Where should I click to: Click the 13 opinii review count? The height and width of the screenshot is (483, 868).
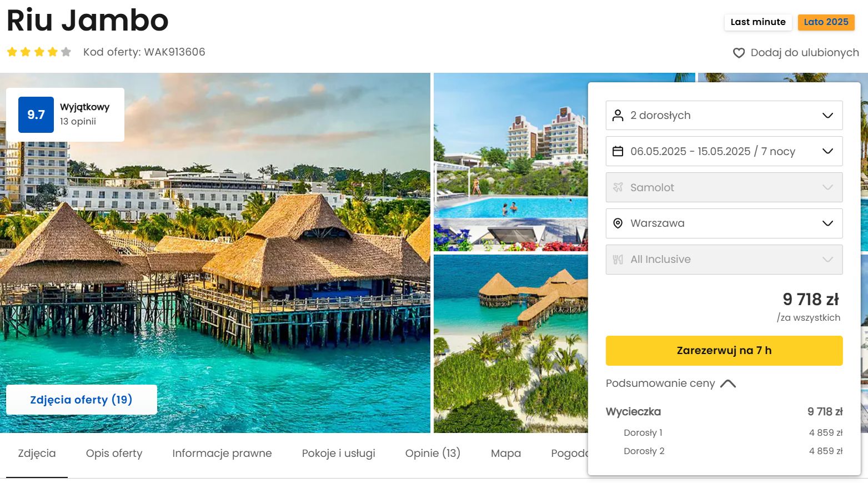78,122
